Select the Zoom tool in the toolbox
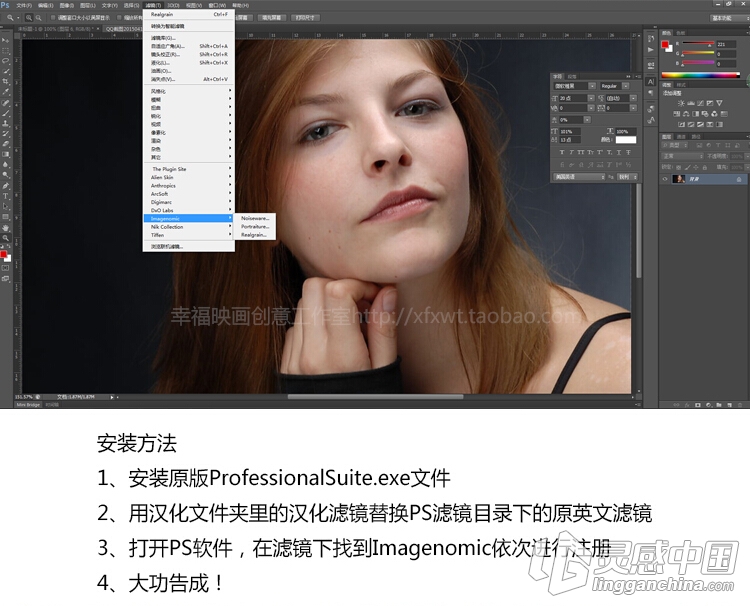This screenshot has height=606, width=750. coord(6,238)
